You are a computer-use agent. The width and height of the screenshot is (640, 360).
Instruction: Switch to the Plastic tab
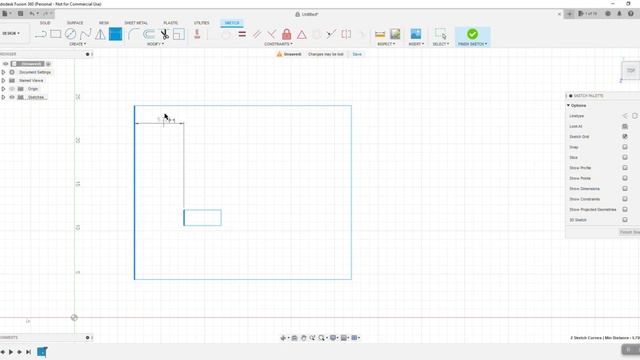[171, 23]
